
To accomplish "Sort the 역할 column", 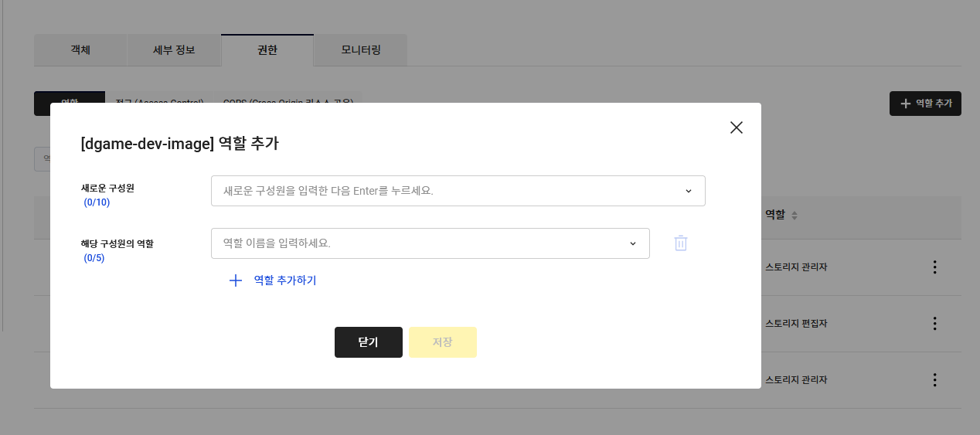I will [794, 216].
